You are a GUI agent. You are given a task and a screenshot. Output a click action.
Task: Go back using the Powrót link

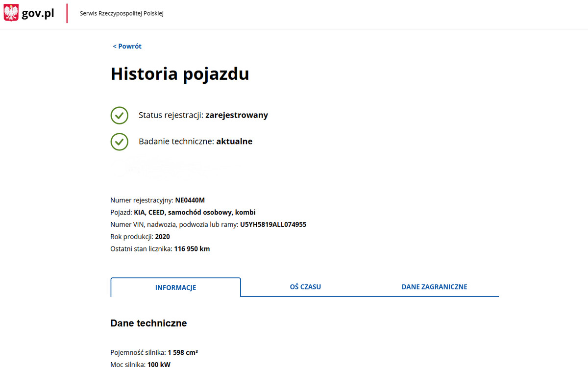[127, 46]
